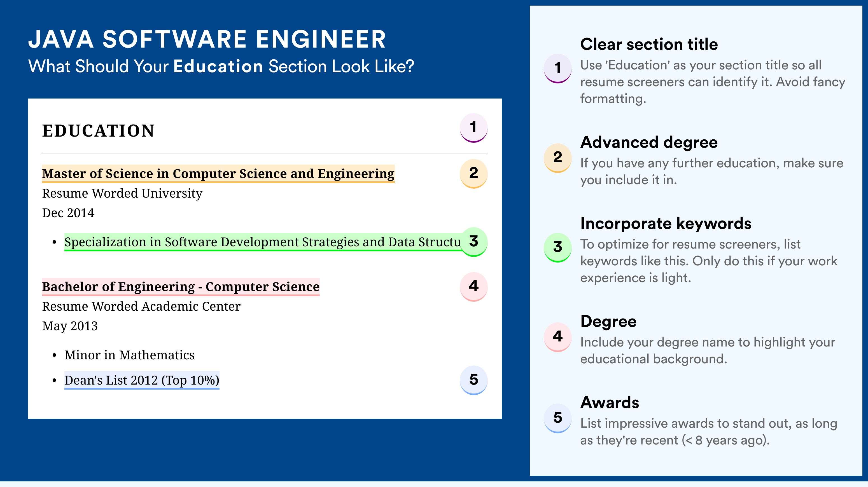Click the number 1 badge beside Clear section title
The width and height of the screenshot is (868, 487).
(x=558, y=68)
